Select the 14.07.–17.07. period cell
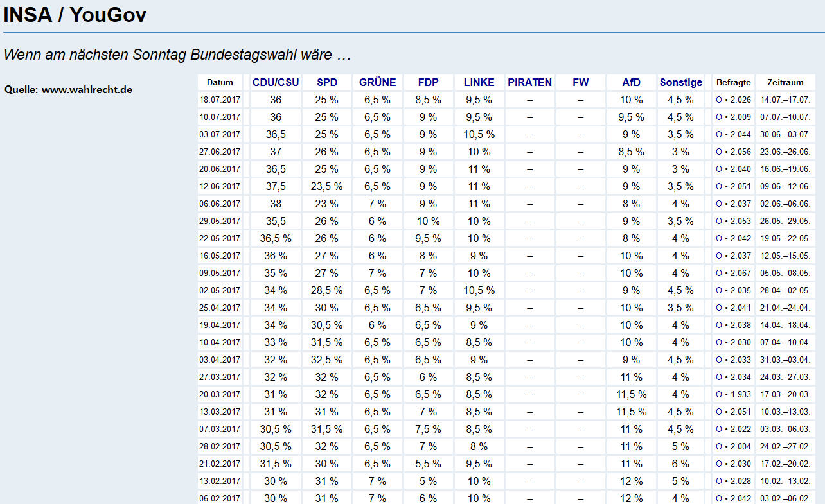Viewport: 825px width, 504px height. click(785, 100)
